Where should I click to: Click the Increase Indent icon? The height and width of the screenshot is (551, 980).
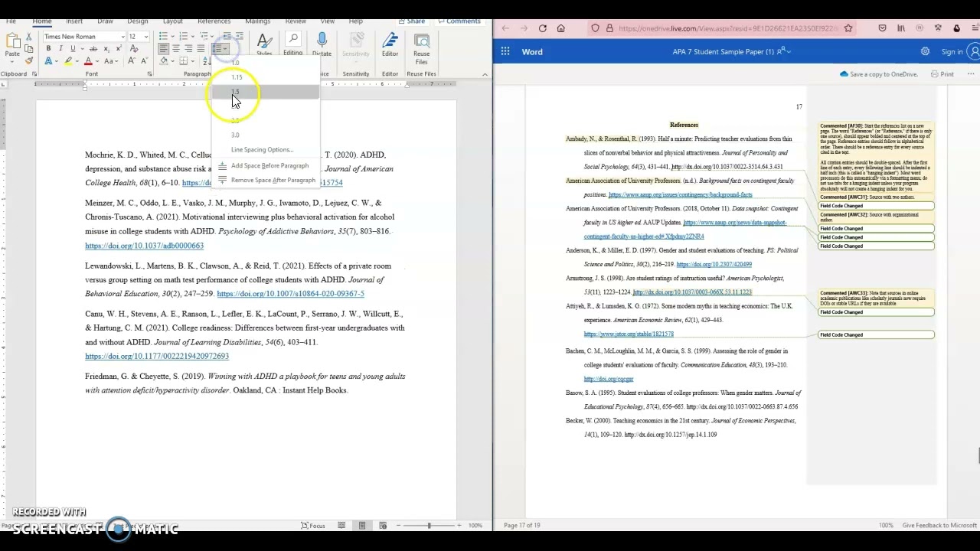coord(239,37)
